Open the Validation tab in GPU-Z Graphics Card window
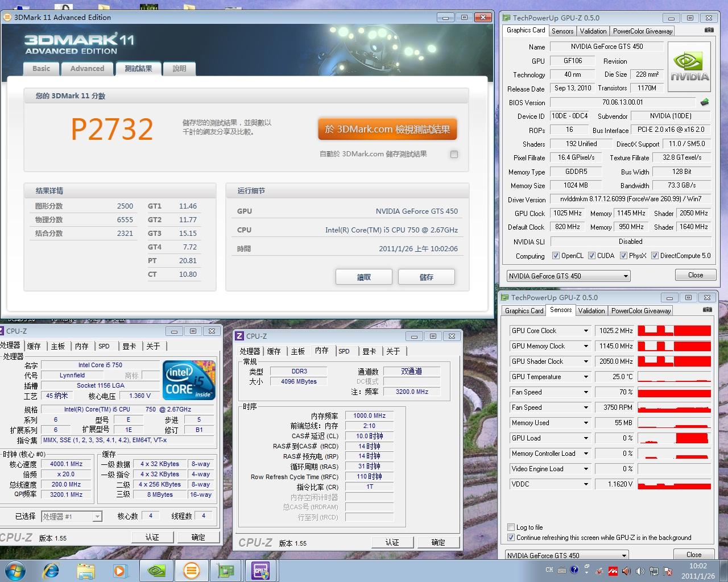The height and width of the screenshot is (582, 728). coord(593,31)
